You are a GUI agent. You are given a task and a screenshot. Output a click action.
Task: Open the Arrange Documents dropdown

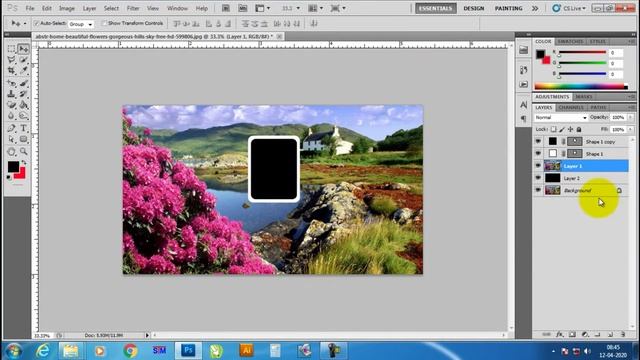[x=315, y=8]
